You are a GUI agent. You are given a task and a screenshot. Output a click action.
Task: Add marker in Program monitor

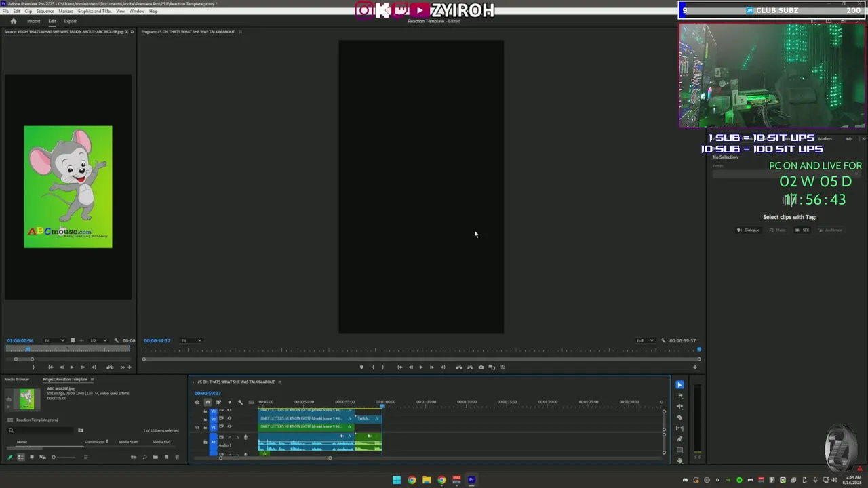[361, 367]
